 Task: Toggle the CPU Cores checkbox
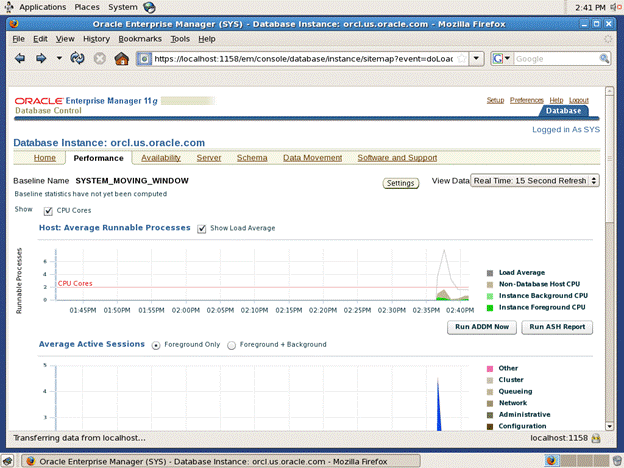point(48,211)
